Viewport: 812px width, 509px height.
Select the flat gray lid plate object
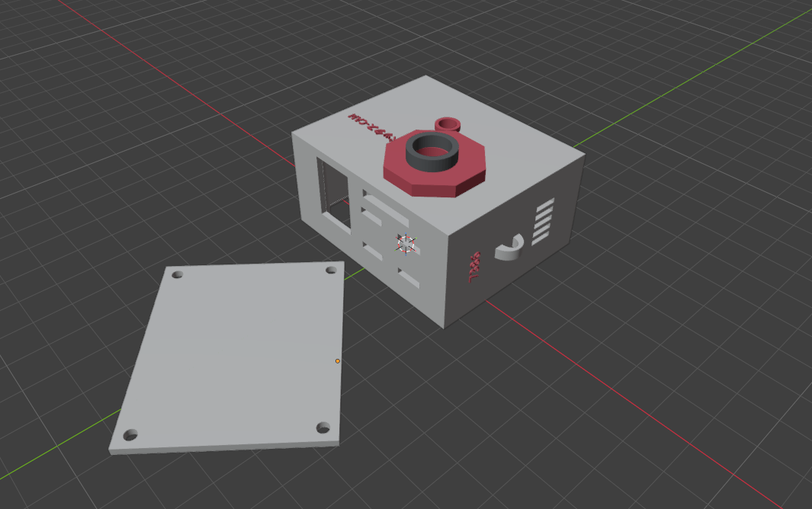coord(228,357)
